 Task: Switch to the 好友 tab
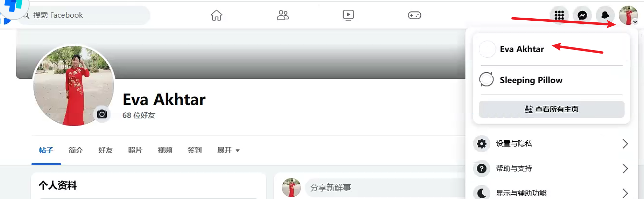coord(105,150)
